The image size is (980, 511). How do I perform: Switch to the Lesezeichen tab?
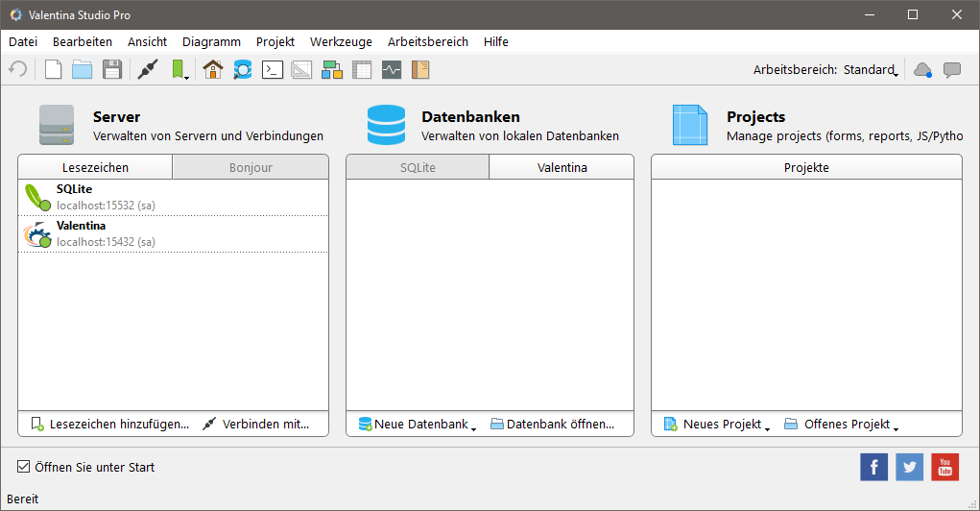pos(95,168)
